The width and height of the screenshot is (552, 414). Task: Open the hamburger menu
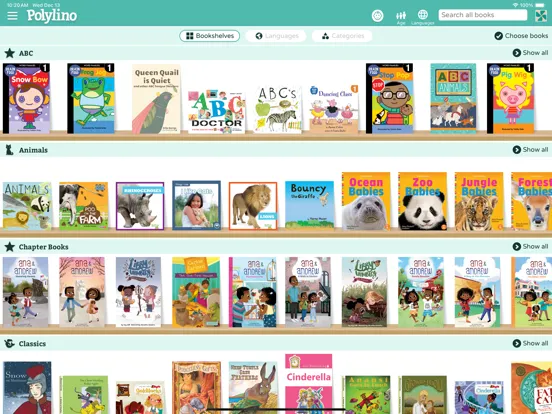(x=12, y=15)
